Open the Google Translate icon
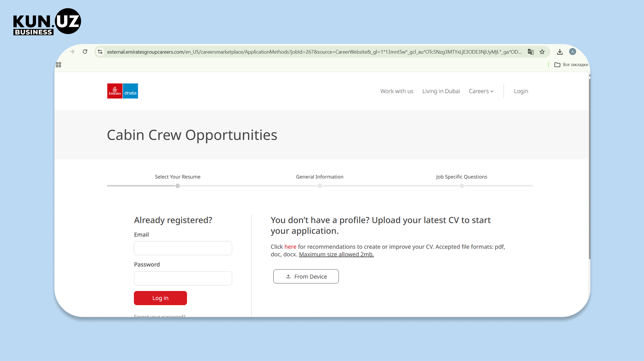Image resolution: width=644 pixels, height=361 pixels. (x=531, y=52)
